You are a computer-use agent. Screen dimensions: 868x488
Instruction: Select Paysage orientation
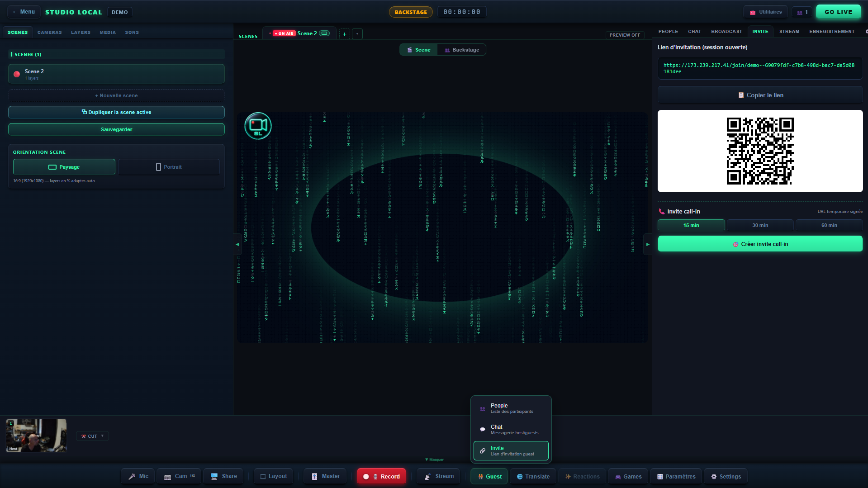pos(64,167)
